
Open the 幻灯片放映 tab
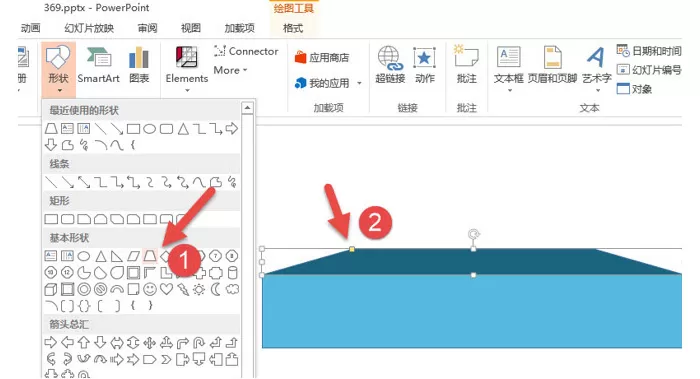89,29
